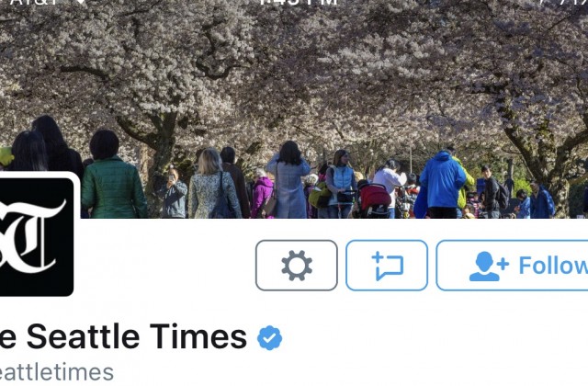Click the blue-jacketed person in banner photo
588x386 pixels.
tap(443, 184)
